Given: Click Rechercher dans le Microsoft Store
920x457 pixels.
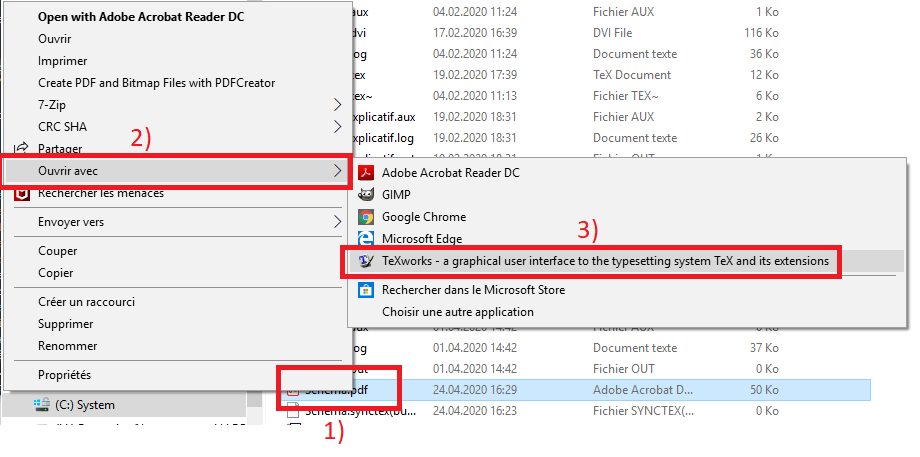Looking at the screenshot, I should 473,290.
